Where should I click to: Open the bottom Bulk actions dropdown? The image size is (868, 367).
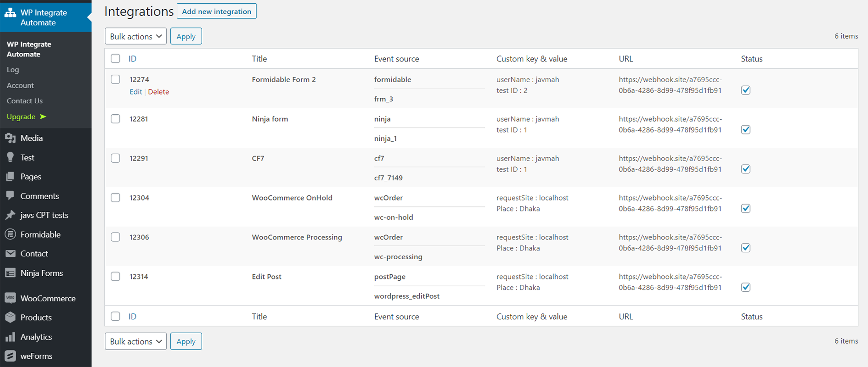click(136, 341)
